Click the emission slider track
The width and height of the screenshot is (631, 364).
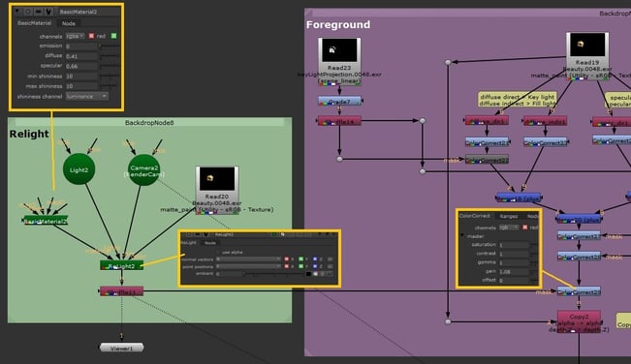click(110, 46)
